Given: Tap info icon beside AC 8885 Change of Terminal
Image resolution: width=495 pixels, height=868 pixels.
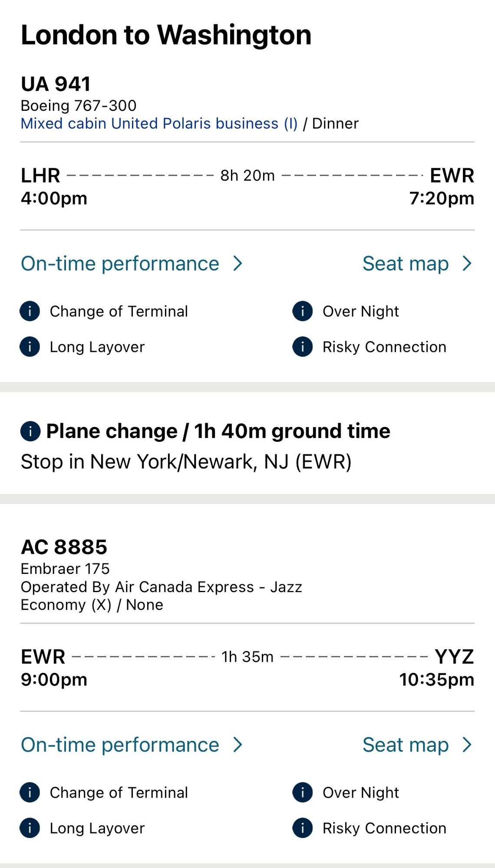Looking at the screenshot, I should (x=30, y=792).
